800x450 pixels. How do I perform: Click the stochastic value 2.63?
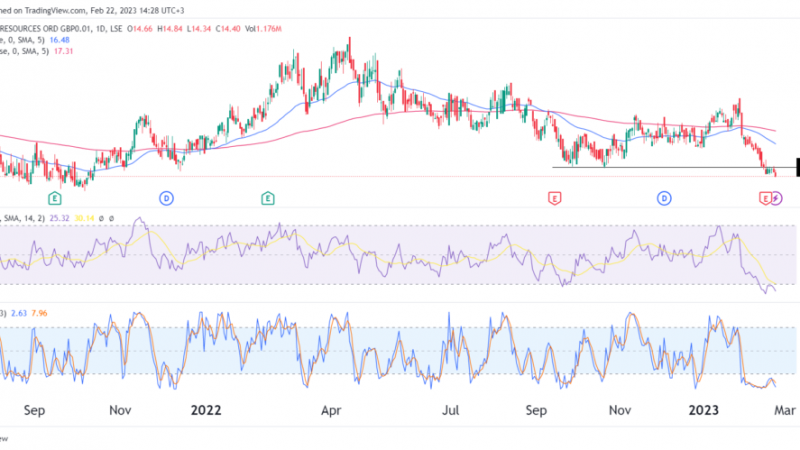pos(19,313)
